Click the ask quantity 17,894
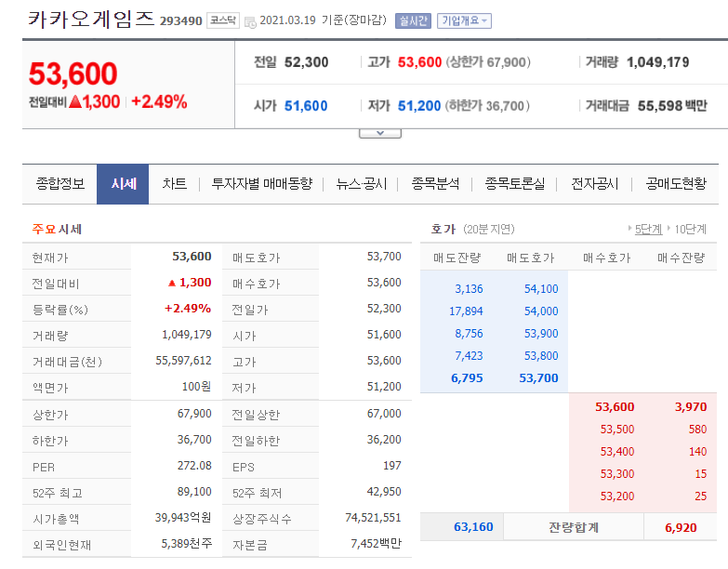This screenshot has height=569, width=728. (466, 311)
